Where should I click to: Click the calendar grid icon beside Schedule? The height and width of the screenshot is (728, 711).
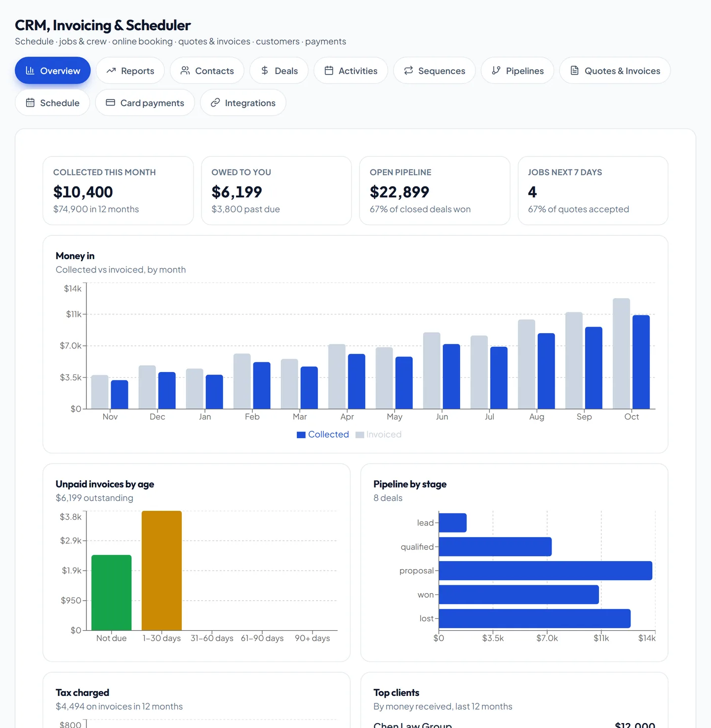30,103
